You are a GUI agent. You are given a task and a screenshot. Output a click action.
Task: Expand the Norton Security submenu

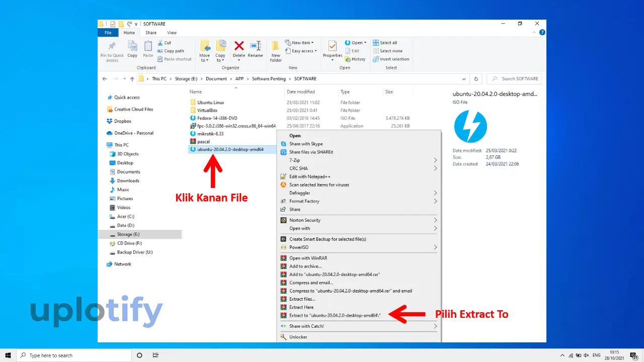(x=359, y=220)
